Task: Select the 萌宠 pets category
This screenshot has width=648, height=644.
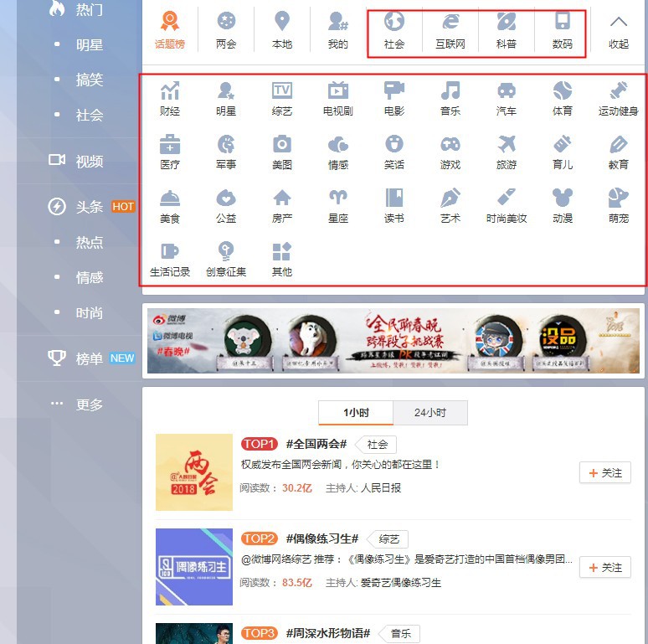Action: (x=618, y=206)
